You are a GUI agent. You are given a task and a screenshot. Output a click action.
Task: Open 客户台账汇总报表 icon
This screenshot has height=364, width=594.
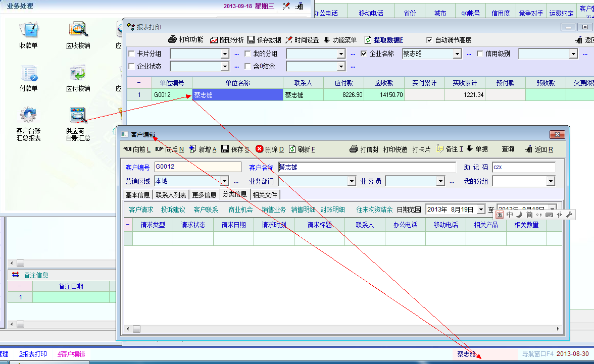tap(29, 116)
